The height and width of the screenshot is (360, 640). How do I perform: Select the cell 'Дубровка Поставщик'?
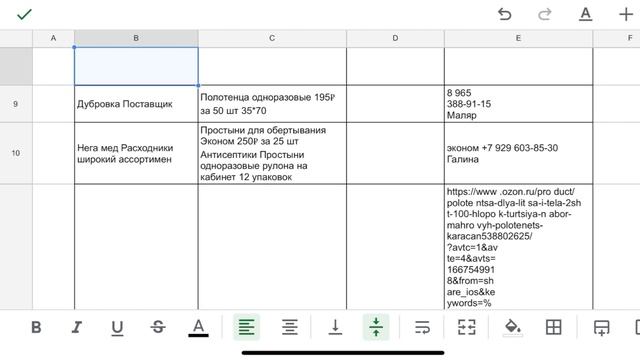[136, 104]
